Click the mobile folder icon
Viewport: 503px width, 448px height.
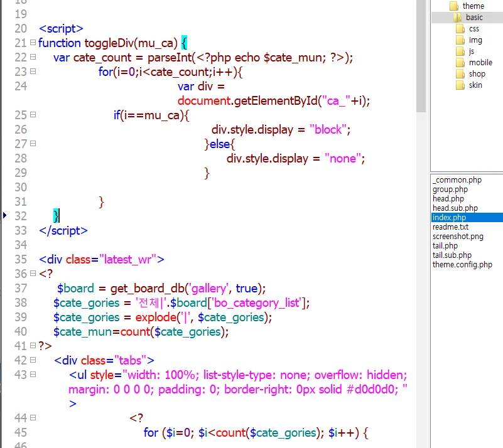460,63
